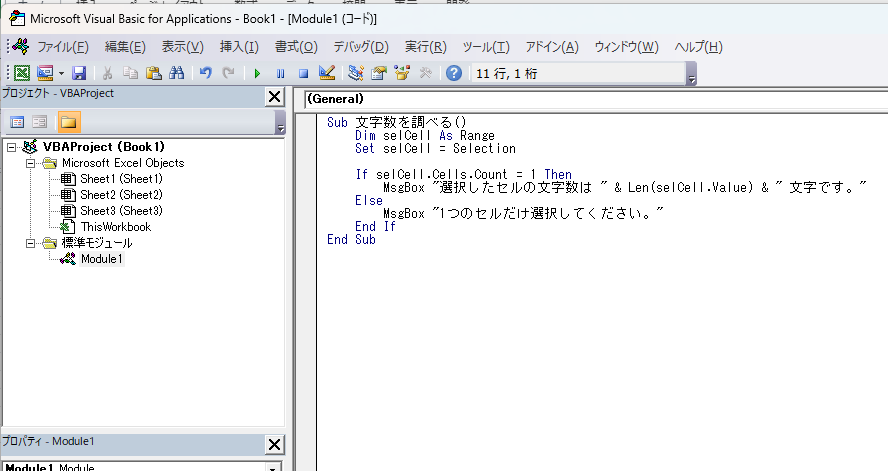Click the VBA icon left of ファイル menu

click(x=21, y=46)
